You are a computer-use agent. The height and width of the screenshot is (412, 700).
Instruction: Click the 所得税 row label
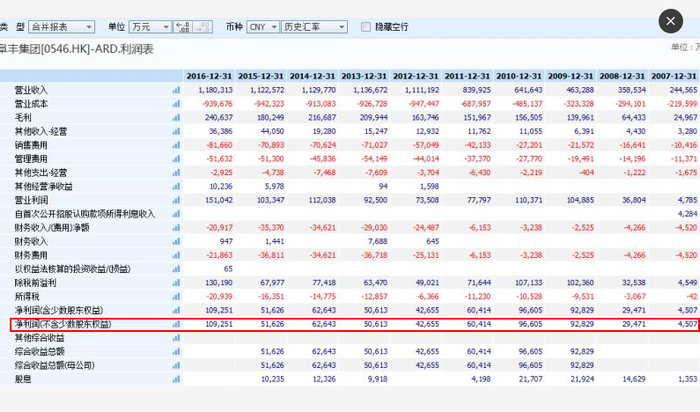27,296
